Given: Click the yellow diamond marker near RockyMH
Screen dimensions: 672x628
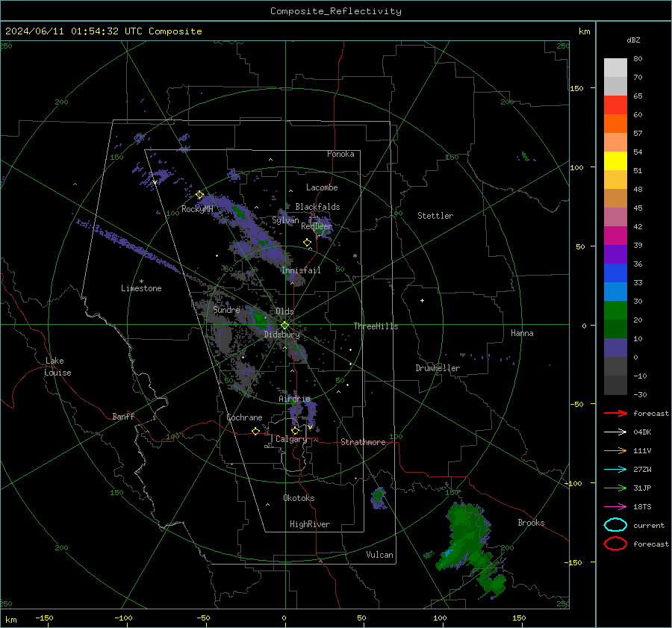Looking at the screenshot, I should [x=199, y=195].
